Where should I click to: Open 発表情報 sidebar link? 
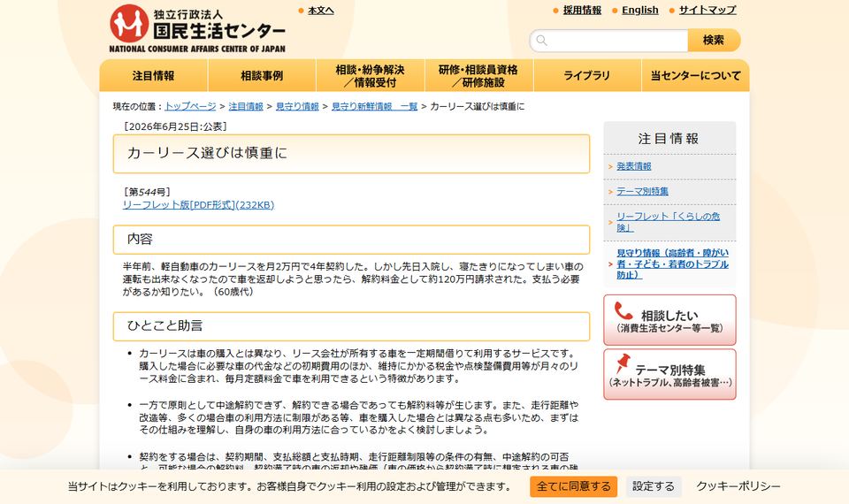tap(634, 167)
